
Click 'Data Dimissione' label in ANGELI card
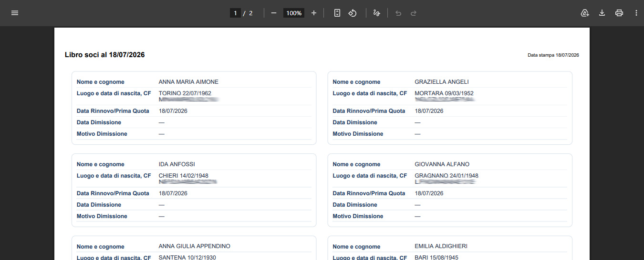pyautogui.click(x=355, y=122)
